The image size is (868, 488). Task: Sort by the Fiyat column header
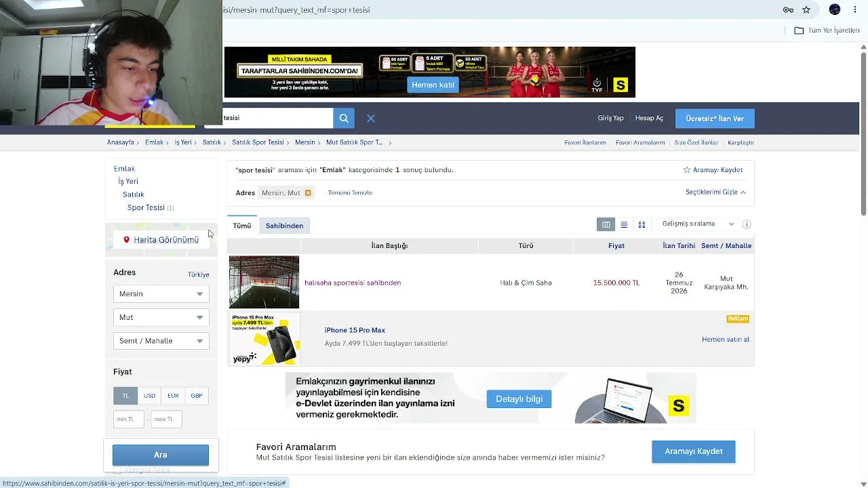click(616, 245)
